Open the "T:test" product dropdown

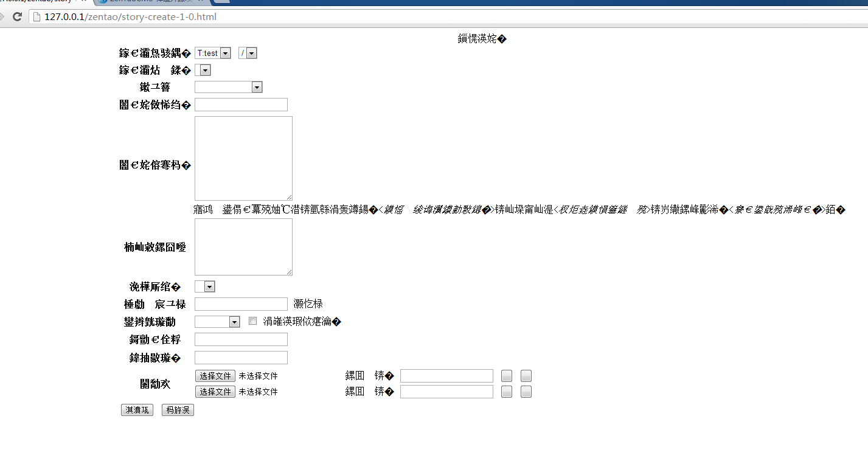click(x=213, y=54)
